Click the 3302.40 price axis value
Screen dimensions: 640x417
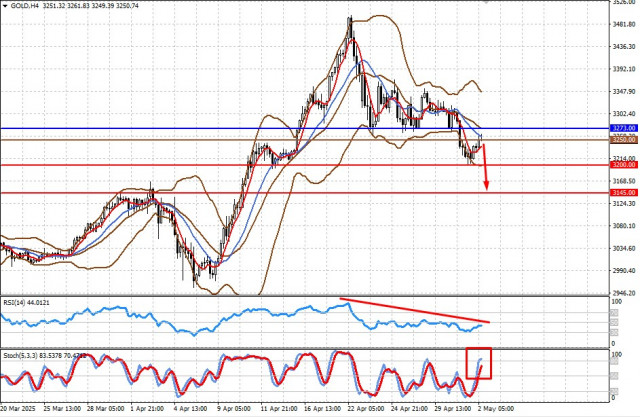click(x=624, y=114)
